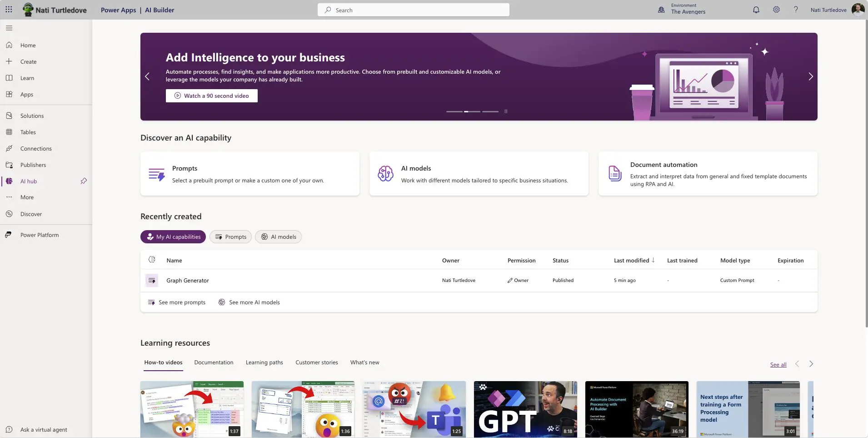
Task: Sort by Name column header
Action: tap(174, 261)
